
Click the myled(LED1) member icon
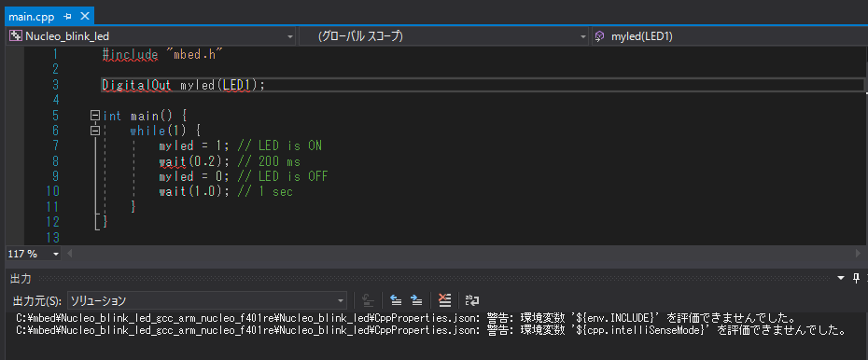pyautogui.click(x=599, y=36)
